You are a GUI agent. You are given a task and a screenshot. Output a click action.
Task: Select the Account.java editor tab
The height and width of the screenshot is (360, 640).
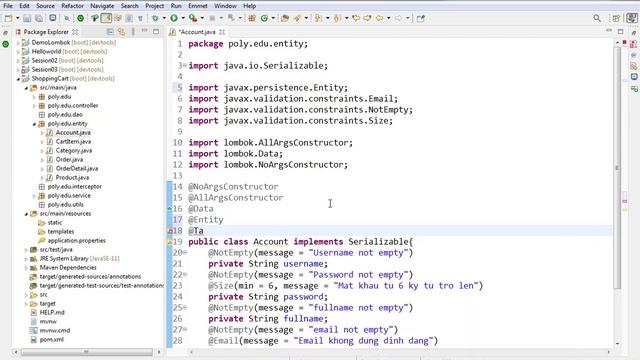[x=197, y=32]
